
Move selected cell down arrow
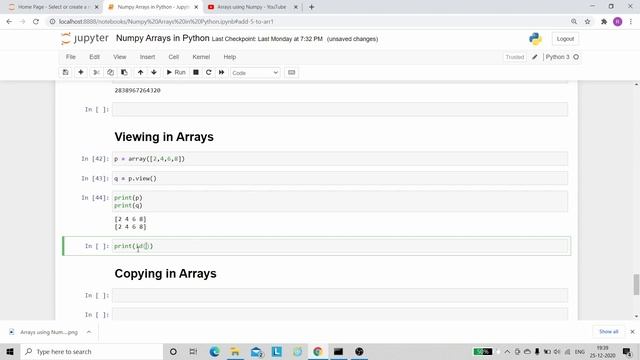(x=154, y=72)
